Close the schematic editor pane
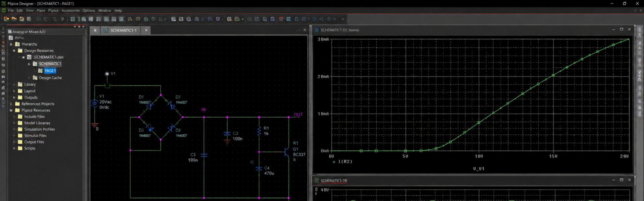 [x=305, y=30]
